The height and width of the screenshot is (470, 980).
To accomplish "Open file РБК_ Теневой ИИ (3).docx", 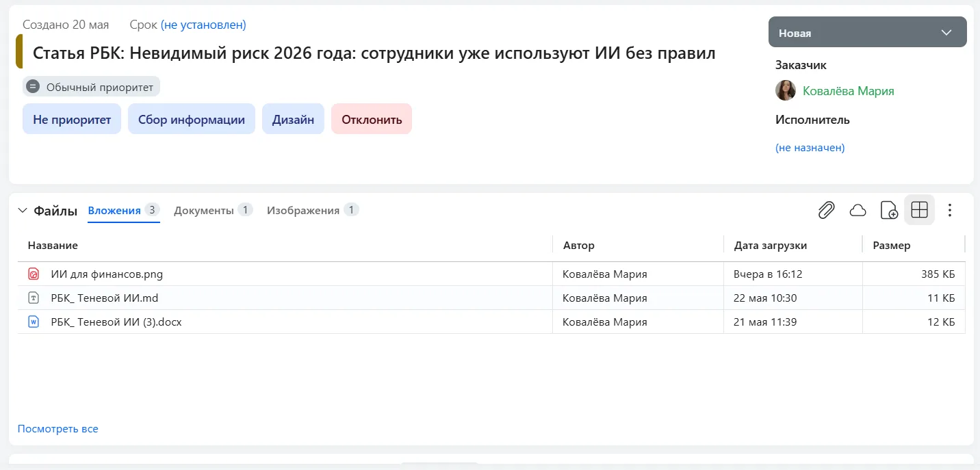I will point(116,322).
